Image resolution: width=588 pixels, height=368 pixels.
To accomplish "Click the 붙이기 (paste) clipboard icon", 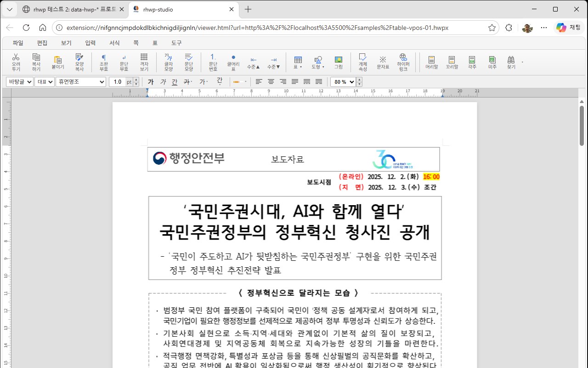I will point(58,62).
